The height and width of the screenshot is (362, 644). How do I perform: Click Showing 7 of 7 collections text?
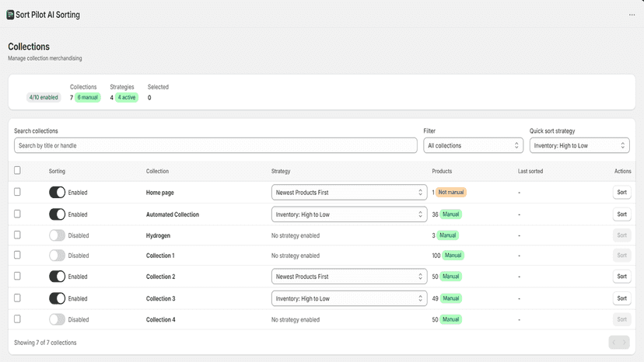click(x=45, y=343)
